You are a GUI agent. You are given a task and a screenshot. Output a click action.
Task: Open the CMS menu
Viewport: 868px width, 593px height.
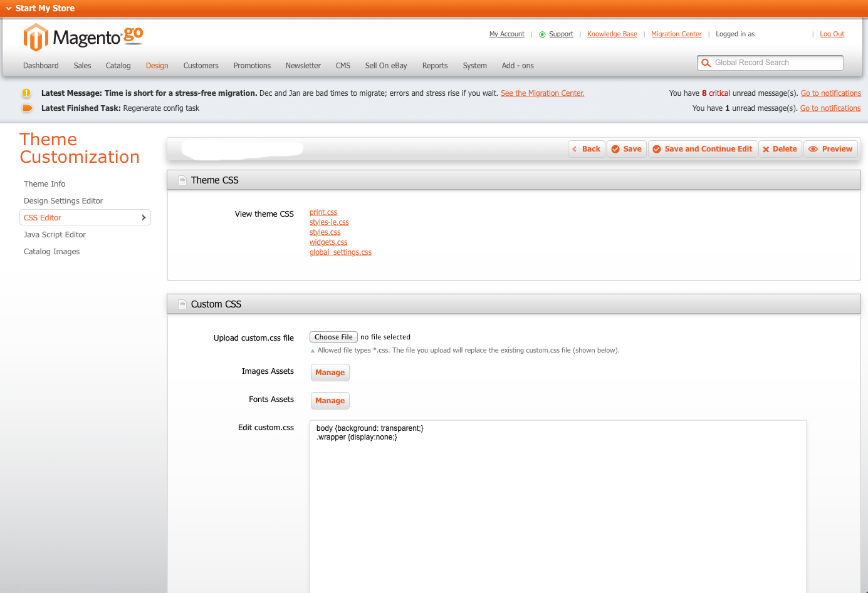pos(343,66)
